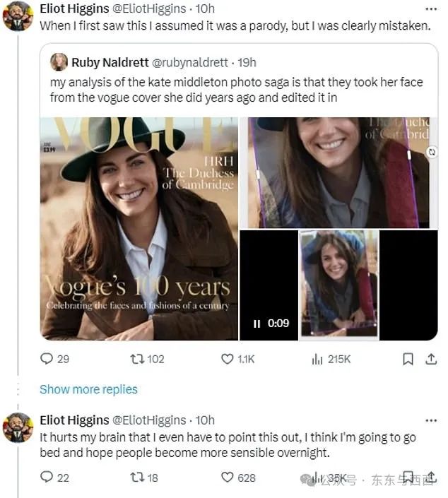Open the @EliotHiggins handle on second tweet
Image resolution: width=448 pixels, height=498 pixels.
[x=149, y=420]
